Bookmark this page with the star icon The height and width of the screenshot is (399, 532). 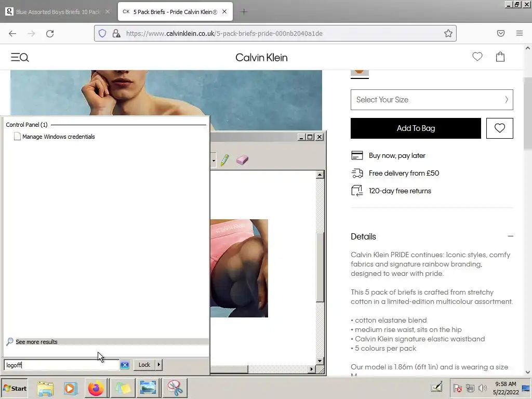click(448, 33)
